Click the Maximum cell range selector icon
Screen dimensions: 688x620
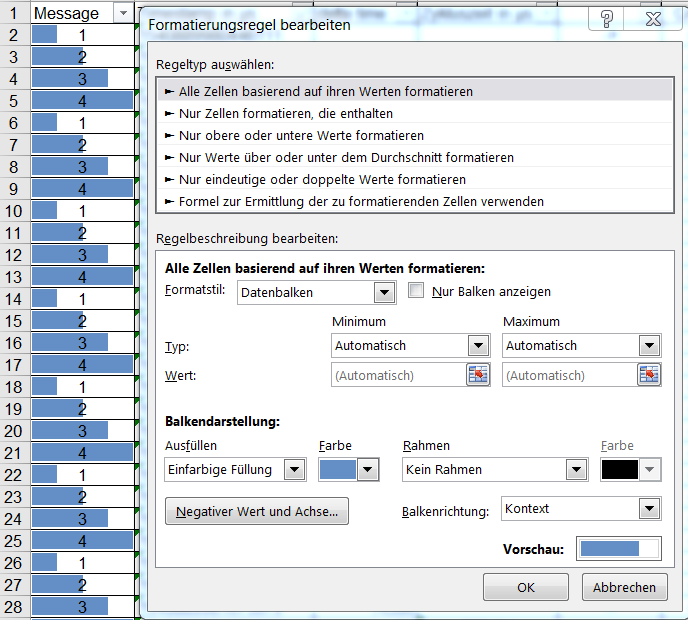pyautogui.click(x=650, y=375)
